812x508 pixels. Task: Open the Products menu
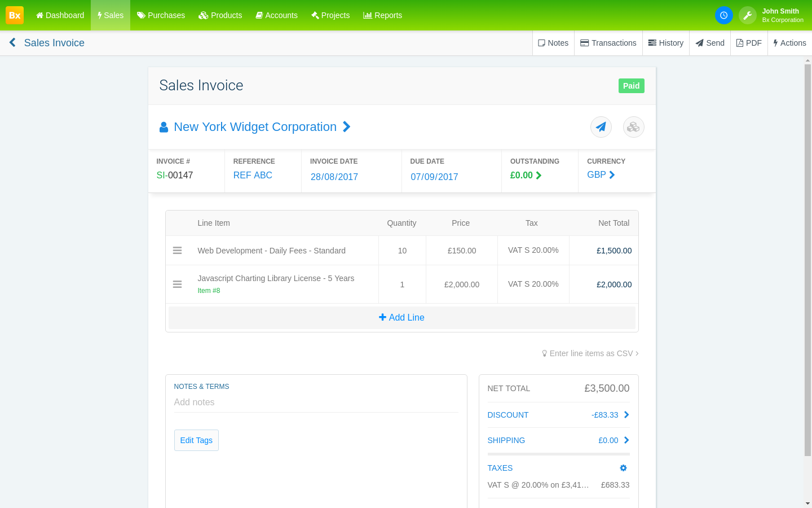pyautogui.click(x=220, y=15)
